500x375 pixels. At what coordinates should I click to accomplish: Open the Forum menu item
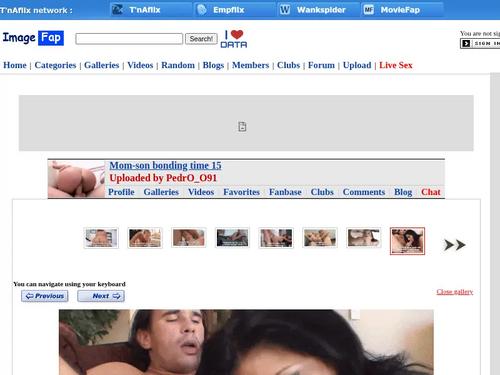point(321,65)
